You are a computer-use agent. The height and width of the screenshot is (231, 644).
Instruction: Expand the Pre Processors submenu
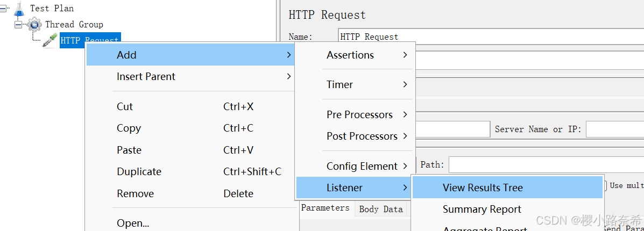point(359,114)
